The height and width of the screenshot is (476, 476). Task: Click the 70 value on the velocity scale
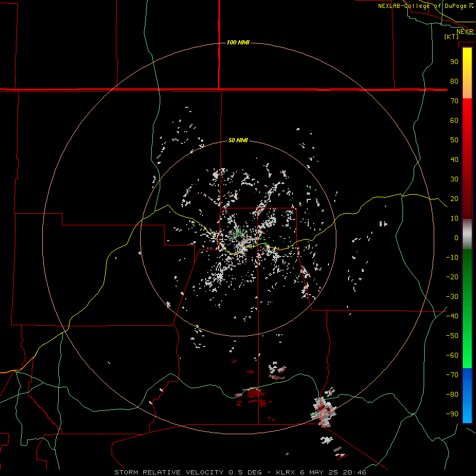click(454, 101)
